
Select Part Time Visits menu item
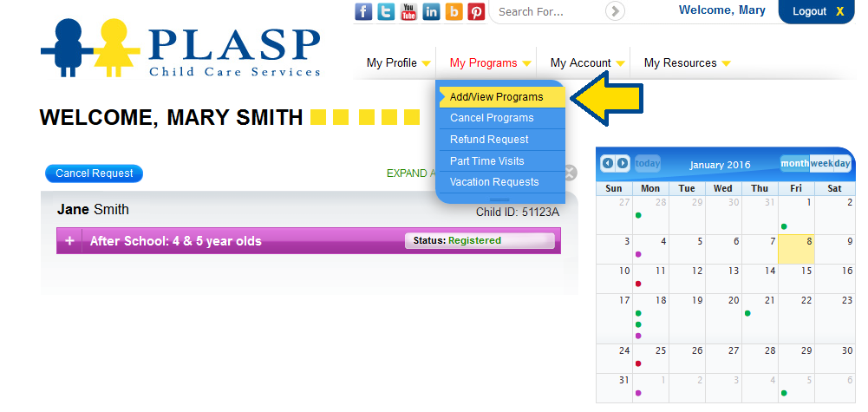tap(502, 161)
